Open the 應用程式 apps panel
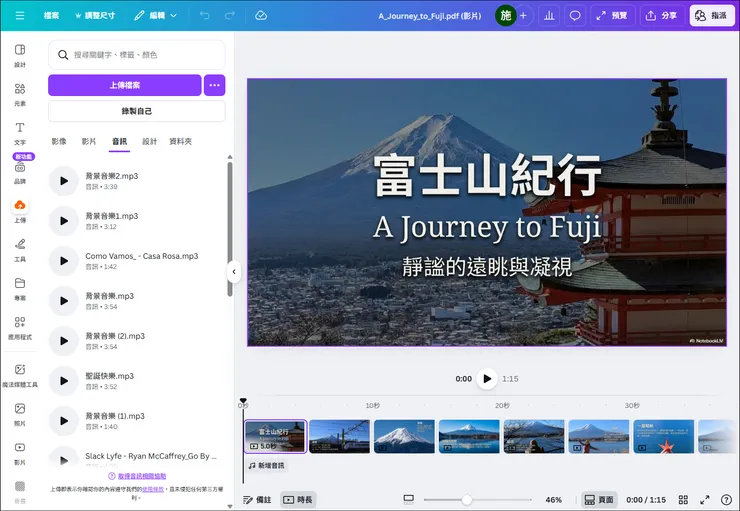 [20, 328]
